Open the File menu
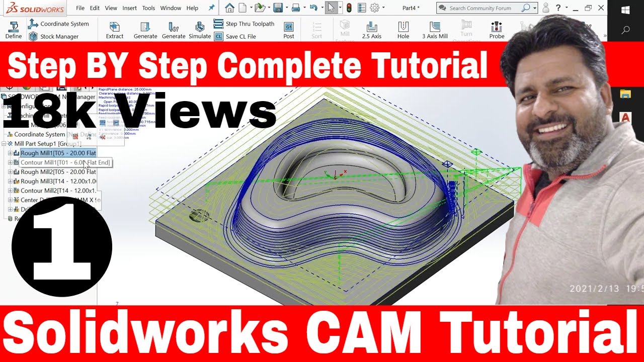Viewport: 644px width, 362px height. pos(80,8)
